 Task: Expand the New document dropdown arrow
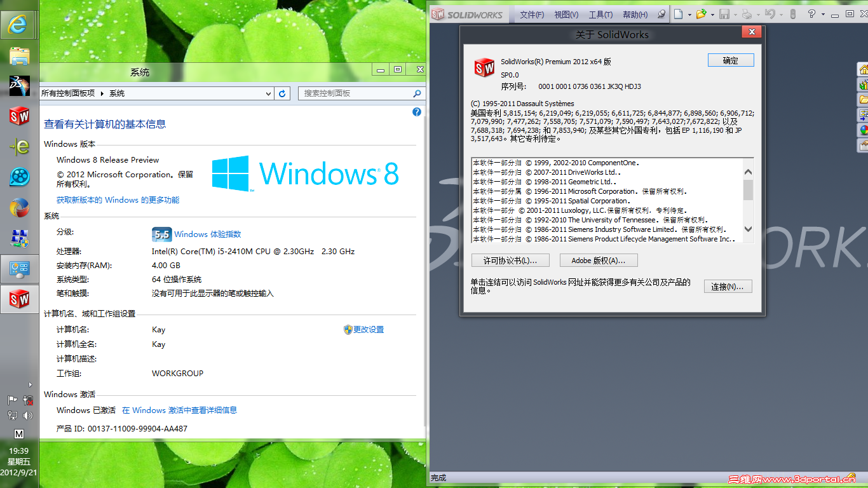click(x=689, y=14)
